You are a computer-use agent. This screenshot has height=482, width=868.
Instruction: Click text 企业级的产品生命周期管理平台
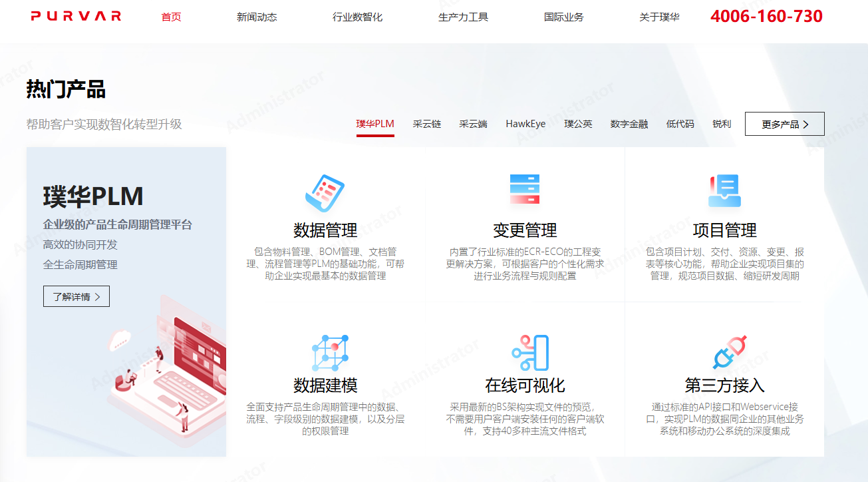pyautogui.click(x=118, y=225)
